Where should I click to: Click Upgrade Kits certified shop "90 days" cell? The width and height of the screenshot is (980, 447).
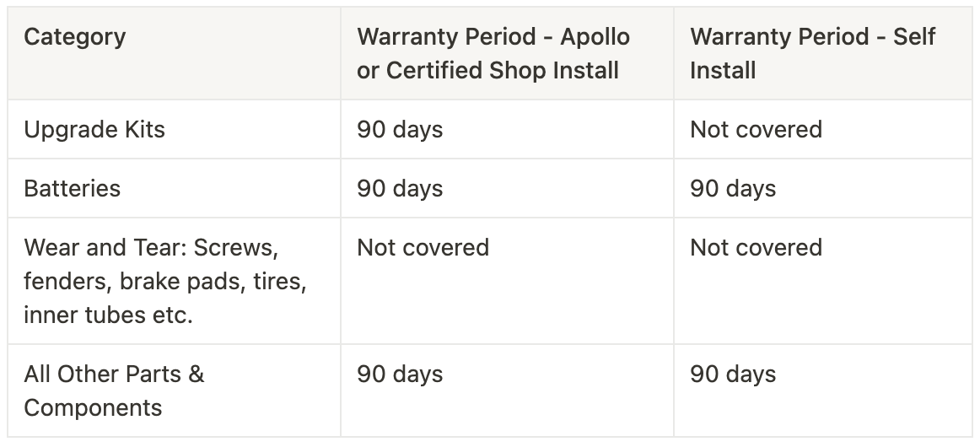[x=400, y=130]
